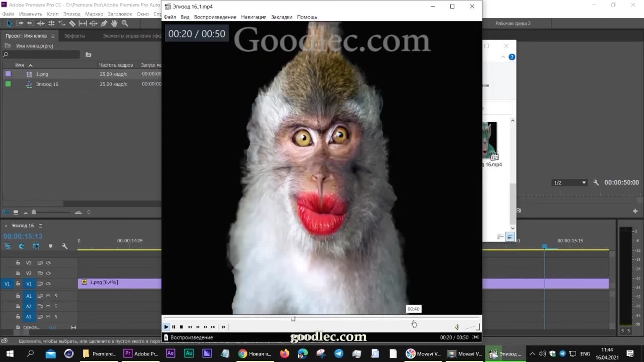Toggle lock on track V3
The height and width of the screenshot is (362, 644).
(18, 263)
